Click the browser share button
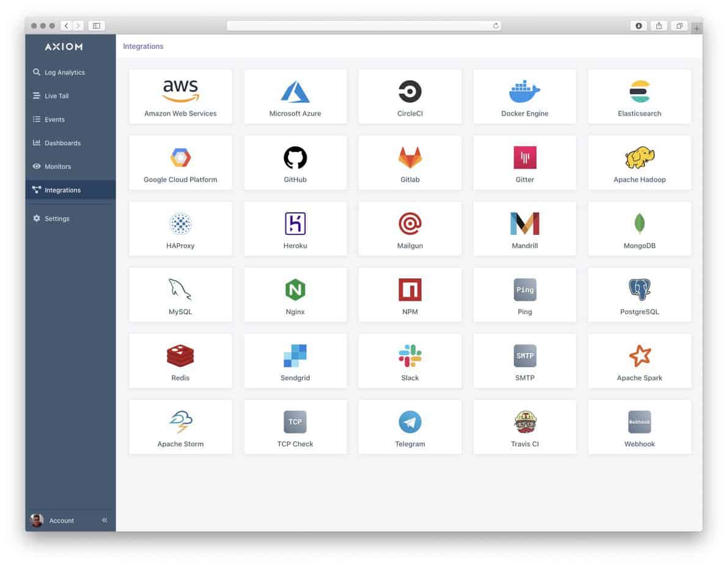The image size is (728, 565). click(x=659, y=26)
